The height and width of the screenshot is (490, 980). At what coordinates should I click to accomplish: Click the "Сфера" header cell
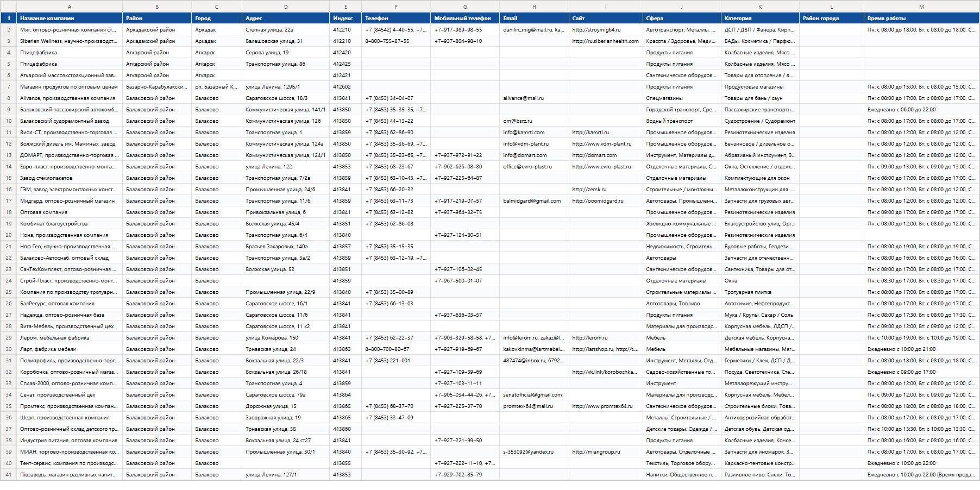(x=682, y=18)
